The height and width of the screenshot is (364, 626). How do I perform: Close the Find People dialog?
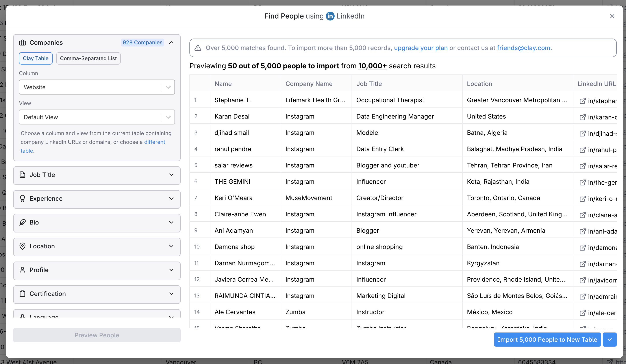click(x=612, y=16)
